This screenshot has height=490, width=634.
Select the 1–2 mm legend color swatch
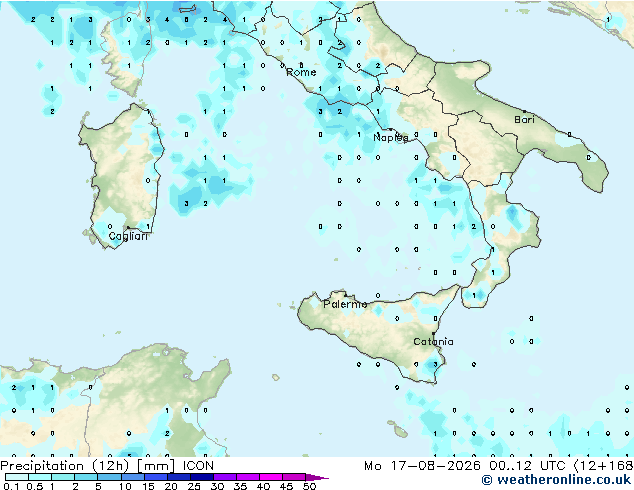click(63, 477)
